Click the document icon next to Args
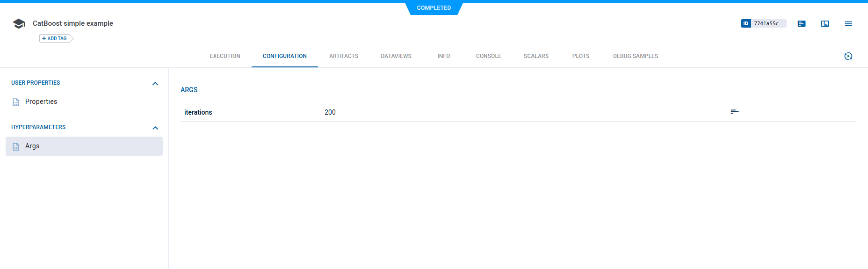The width and height of the screenshot is (868, 269). (16, 146)
